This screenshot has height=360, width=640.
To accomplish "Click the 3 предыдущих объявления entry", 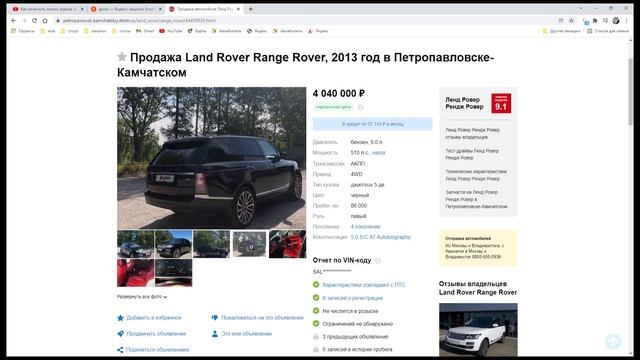I will click(355, 337).
